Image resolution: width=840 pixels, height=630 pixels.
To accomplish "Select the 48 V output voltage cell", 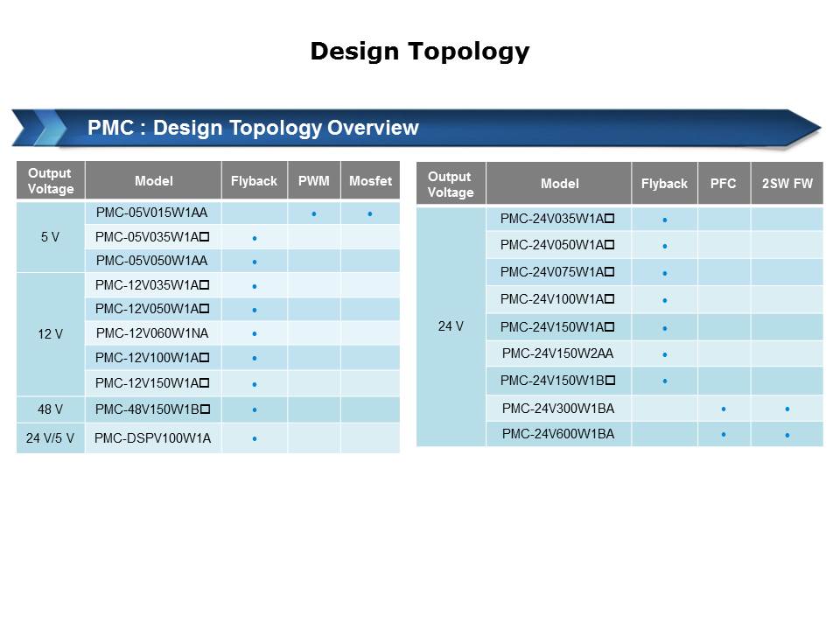I will [50, 409].
